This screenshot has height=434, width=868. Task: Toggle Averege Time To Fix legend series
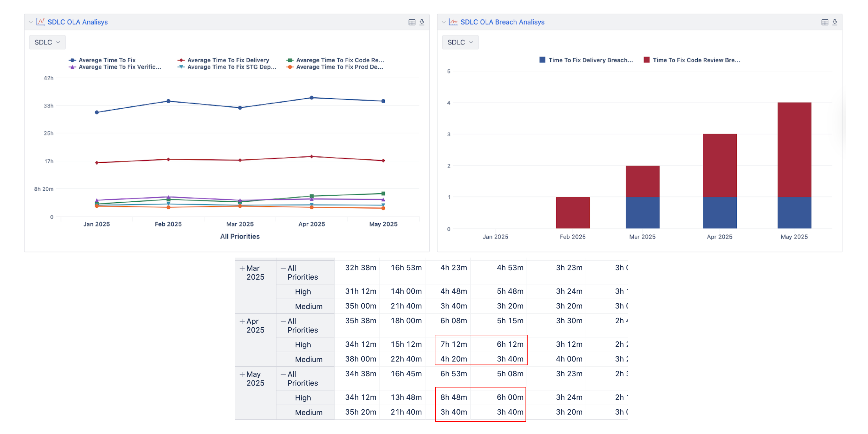(107, 60)
